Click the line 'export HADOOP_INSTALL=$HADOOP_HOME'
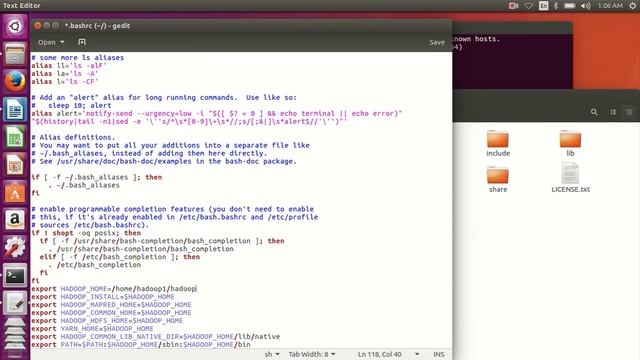This screenshot has height=360, width=640. (103, 297)
